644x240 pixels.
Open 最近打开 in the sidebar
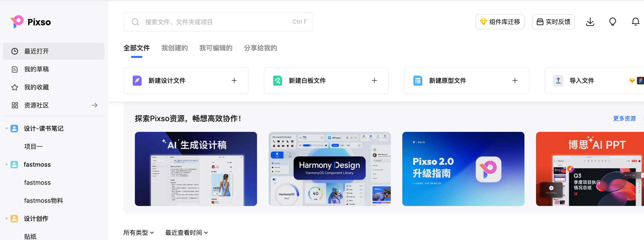coord(53,51)
